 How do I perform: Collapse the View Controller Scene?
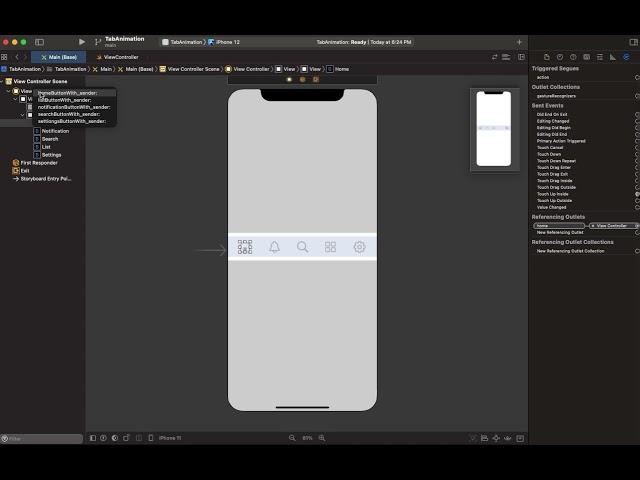coord(2,81)
